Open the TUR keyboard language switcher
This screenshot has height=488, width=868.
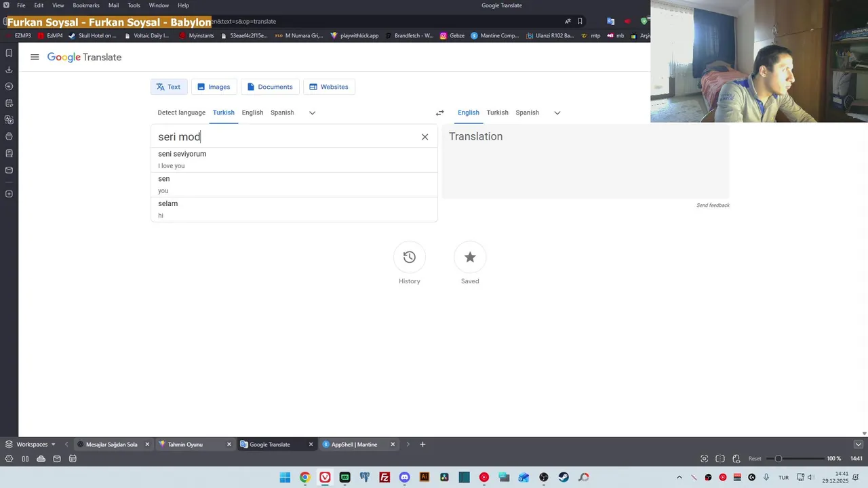click(x=783, y=477)
